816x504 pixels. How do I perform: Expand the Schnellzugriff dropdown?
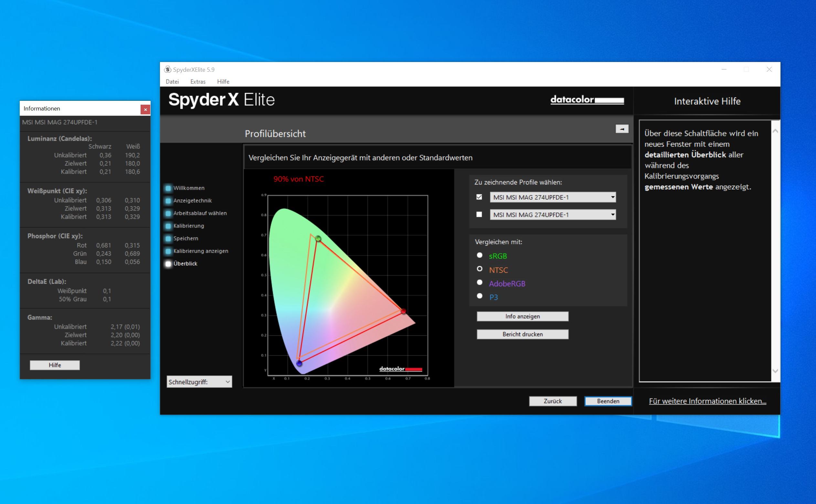[199, 382]
